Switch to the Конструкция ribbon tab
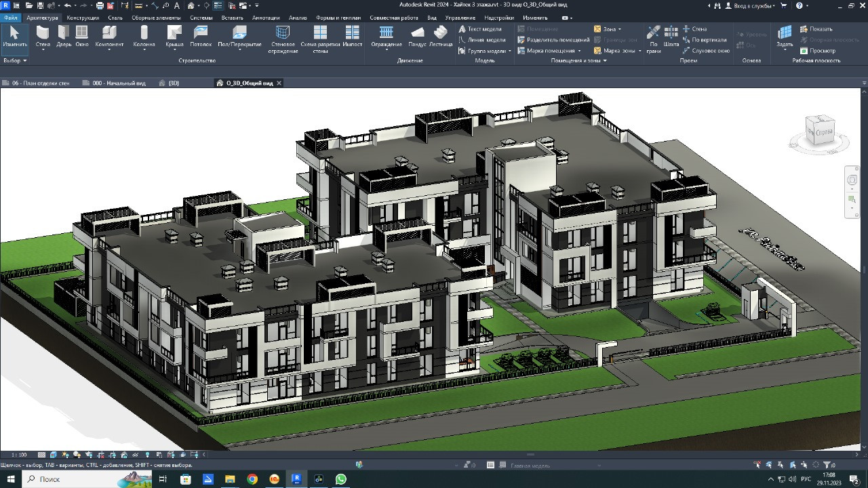 pyautogui.click(x=83, y=18)
